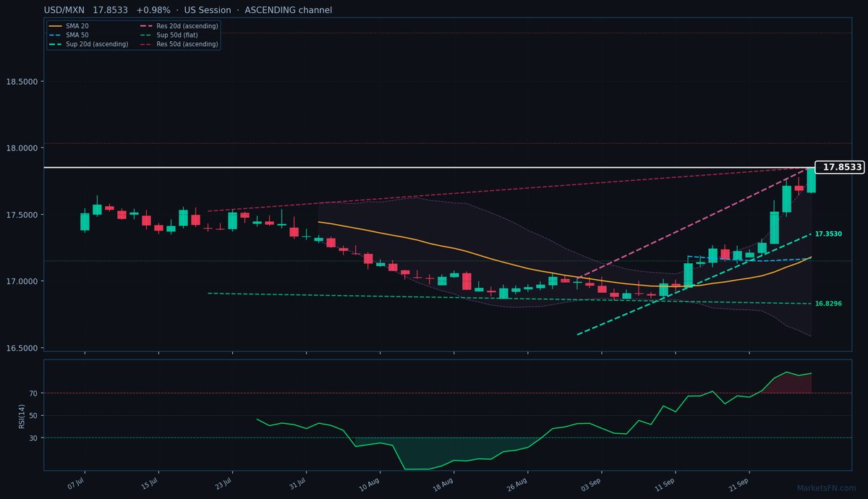This screenshot has width=868, height=499.
Task: Click the 16.8296 support value label
Action: 828,304
